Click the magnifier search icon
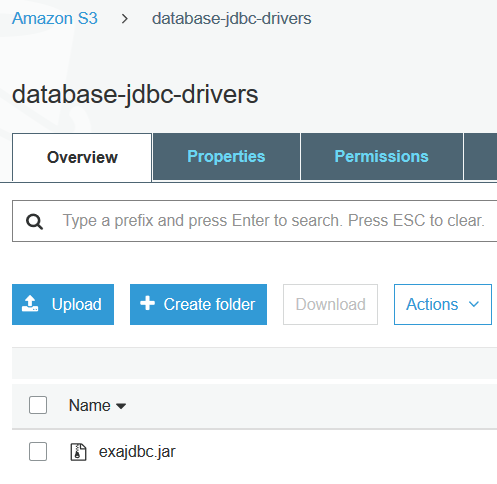Viewport: 497px width, 484px height. pos(35,222)
